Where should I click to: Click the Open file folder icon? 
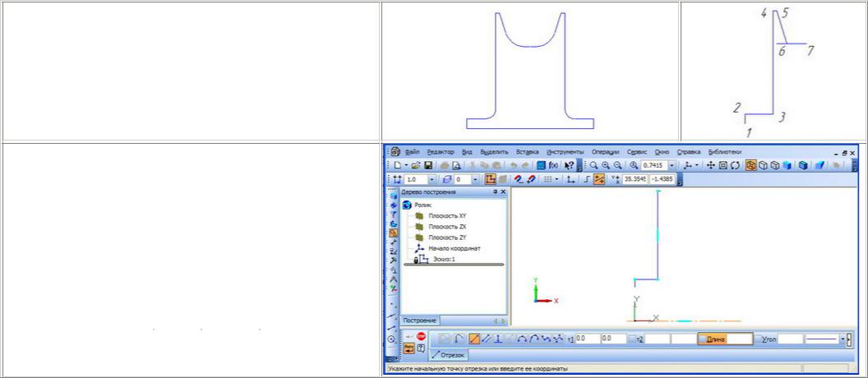coord(416,165)
